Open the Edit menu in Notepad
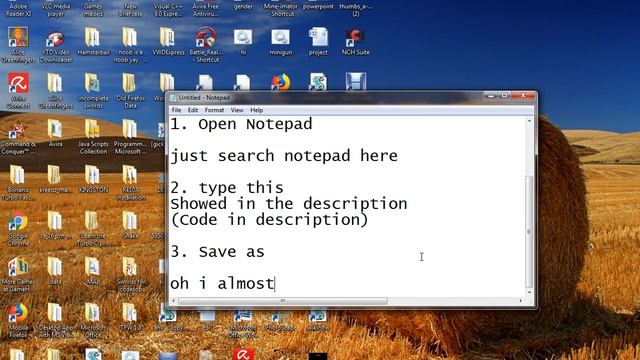Image resolution: width=640 pixels, height=360 pixels. point(193,110)
